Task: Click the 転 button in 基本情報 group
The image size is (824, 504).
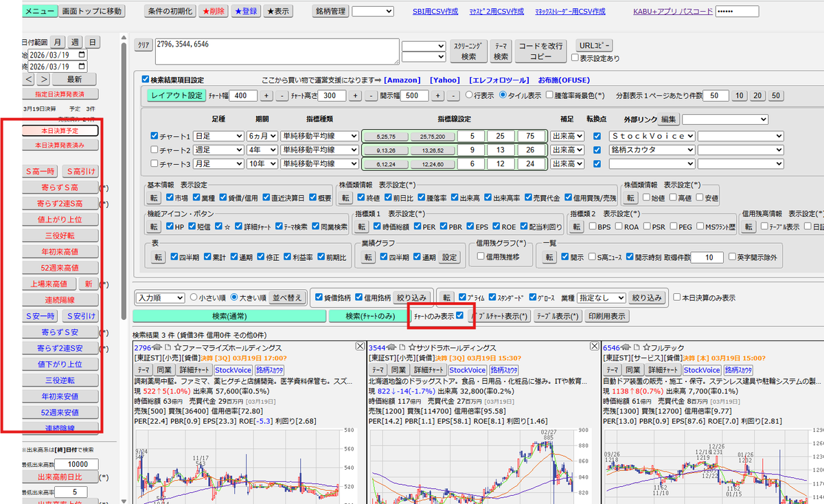Action: point(154,198)
